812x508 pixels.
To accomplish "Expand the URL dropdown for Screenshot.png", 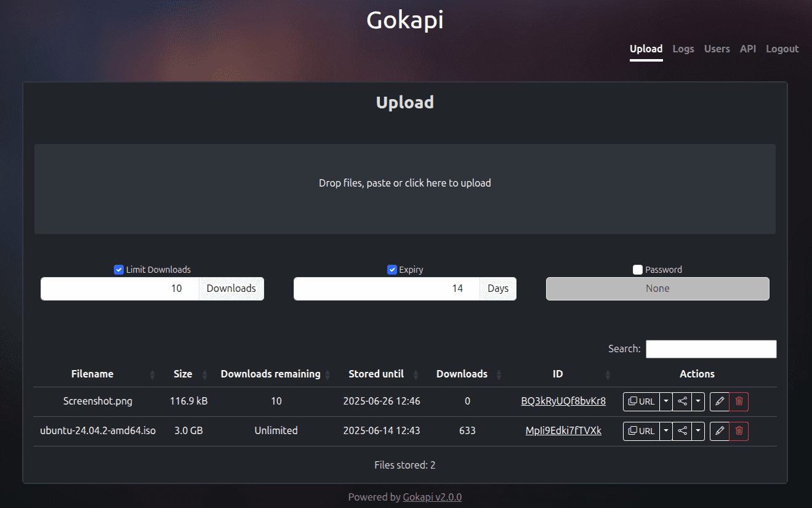I will 665,401.
